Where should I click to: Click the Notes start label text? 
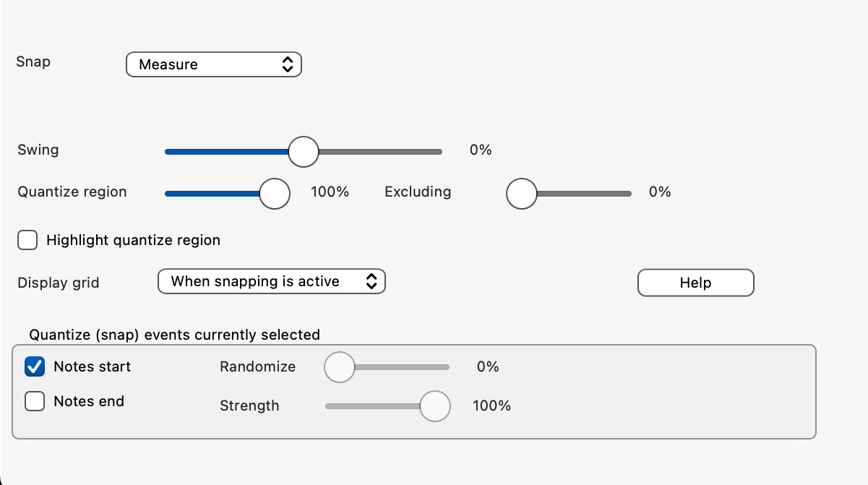pos(92,367)
